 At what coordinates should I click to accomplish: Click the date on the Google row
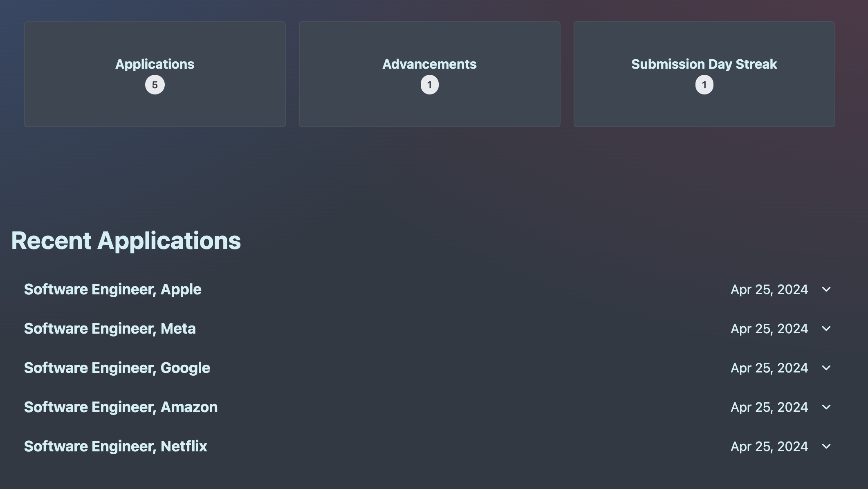pos(769,368)
